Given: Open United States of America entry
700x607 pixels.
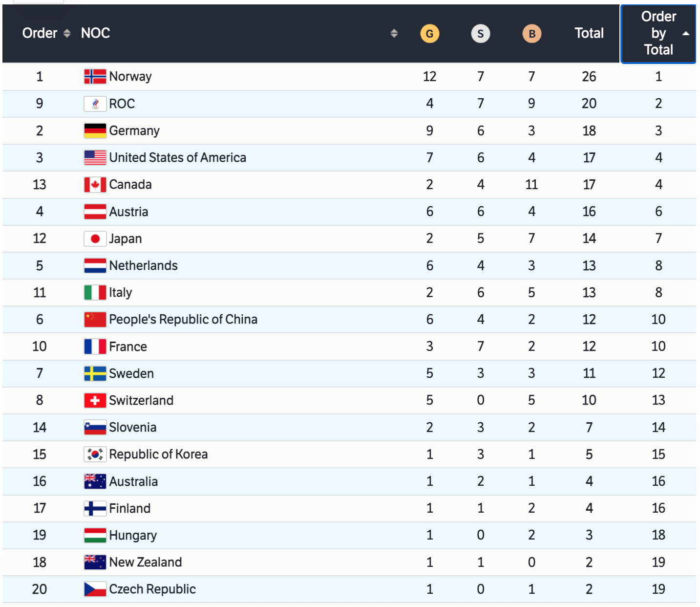Looking at the screenshot, I should [x=177, y=158].
